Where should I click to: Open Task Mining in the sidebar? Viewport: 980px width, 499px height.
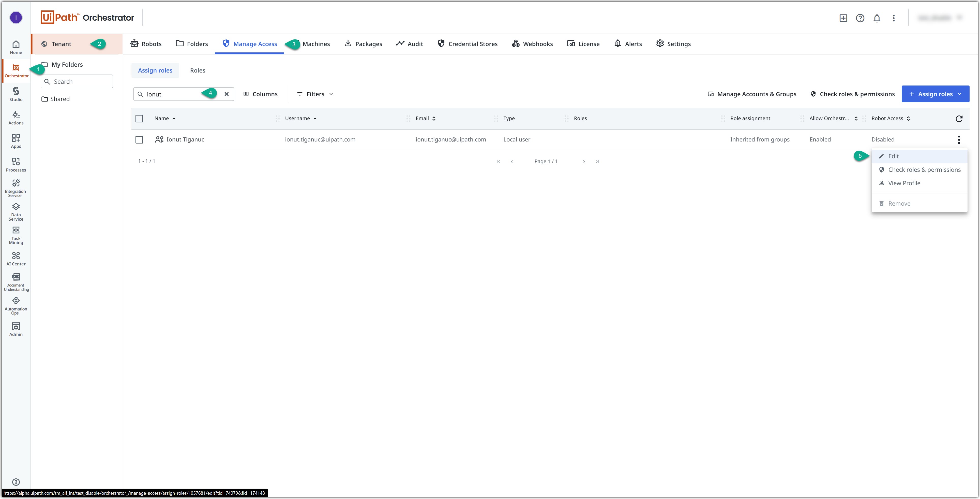(16, 235)
